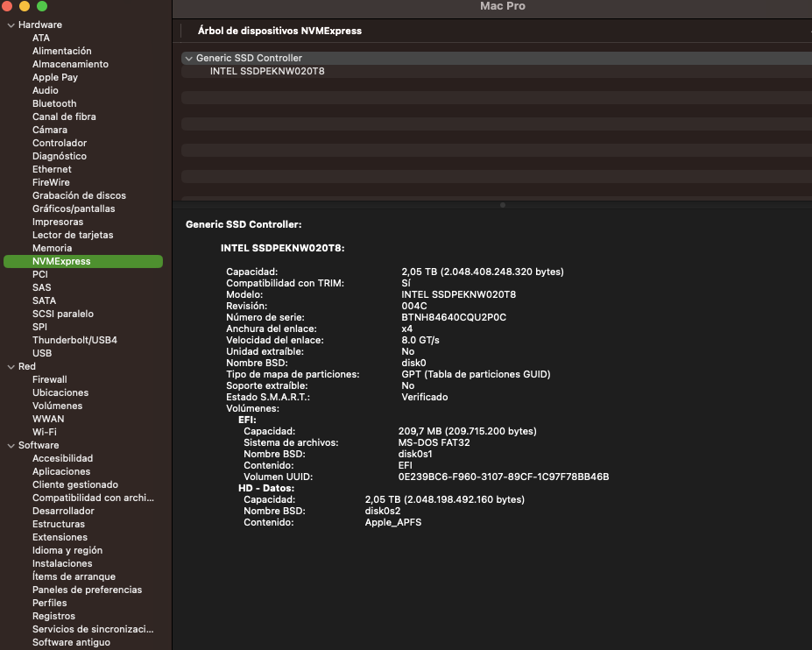Image resolution: width=812 pixels, height=650 pixels.
Task: Open Cámara in the sidebar
Action: click(x=50, y=130)
